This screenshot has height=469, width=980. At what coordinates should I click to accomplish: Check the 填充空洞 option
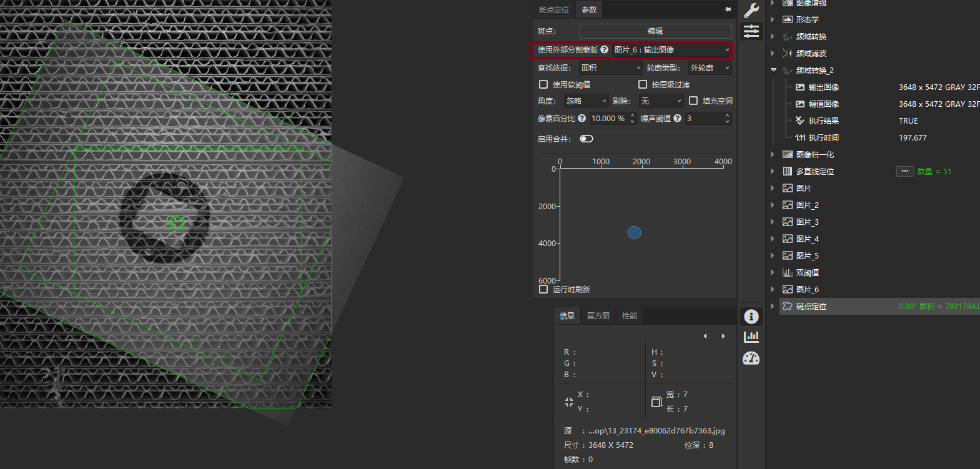click(x=693, y=101)
